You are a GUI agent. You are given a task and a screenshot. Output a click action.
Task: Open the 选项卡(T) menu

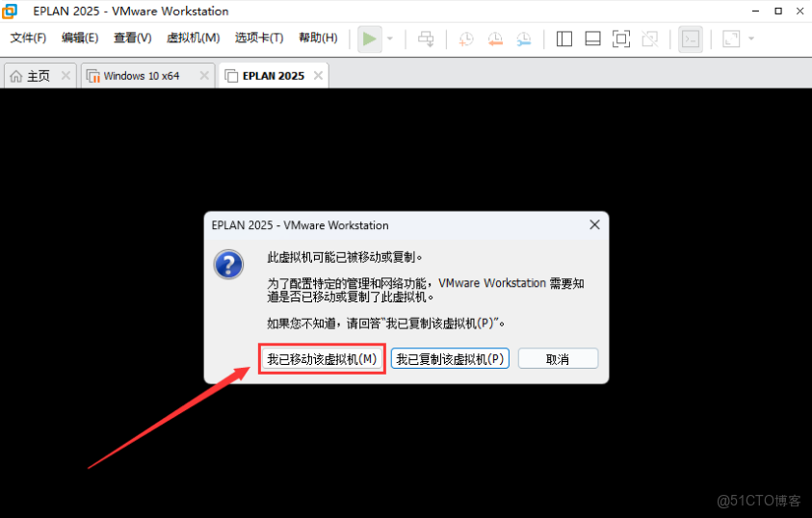pos(259,38)
